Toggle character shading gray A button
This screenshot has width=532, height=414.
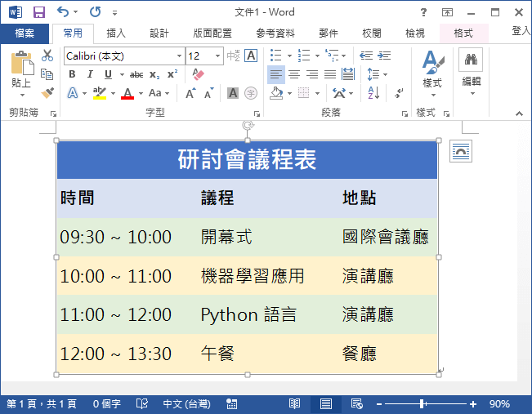[233, 93]
